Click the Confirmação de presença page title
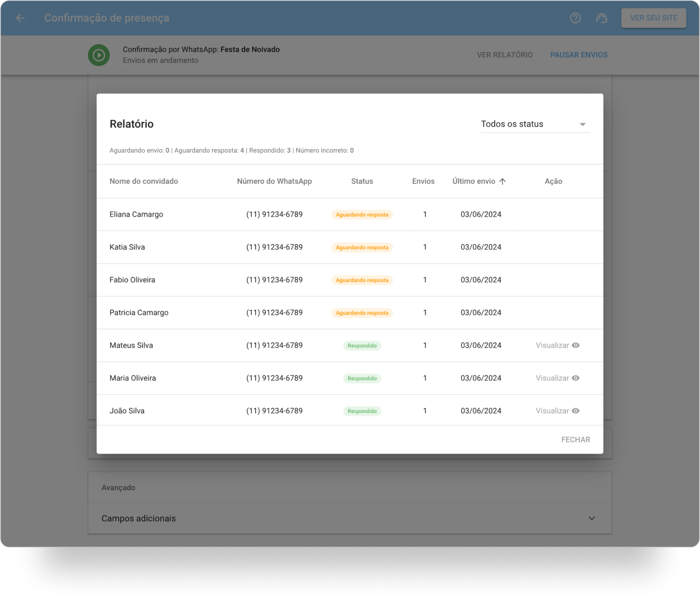 click(x=106, y=18)
